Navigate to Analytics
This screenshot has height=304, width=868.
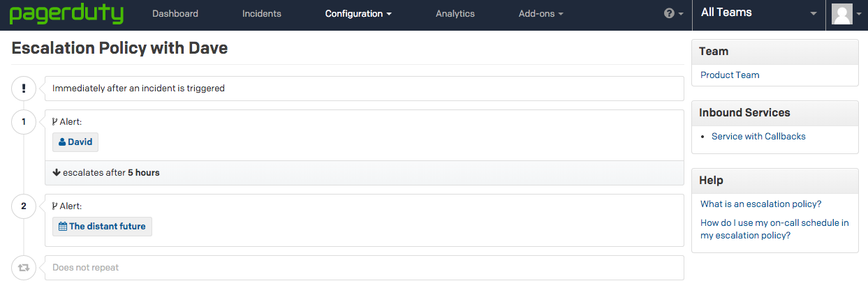click(x=455, y=14)
